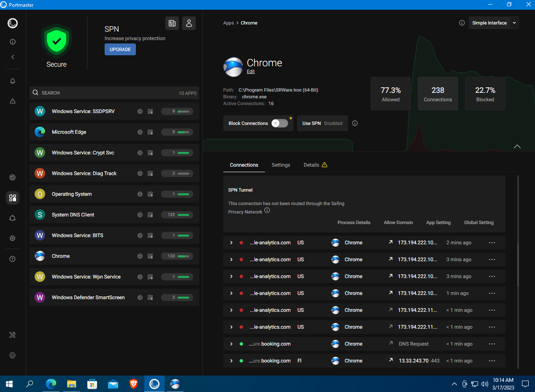This screenshot has width=535, height=392.
Task: Click the Windows Service: Diag Track bar showing 2
Action: [177, 173]
